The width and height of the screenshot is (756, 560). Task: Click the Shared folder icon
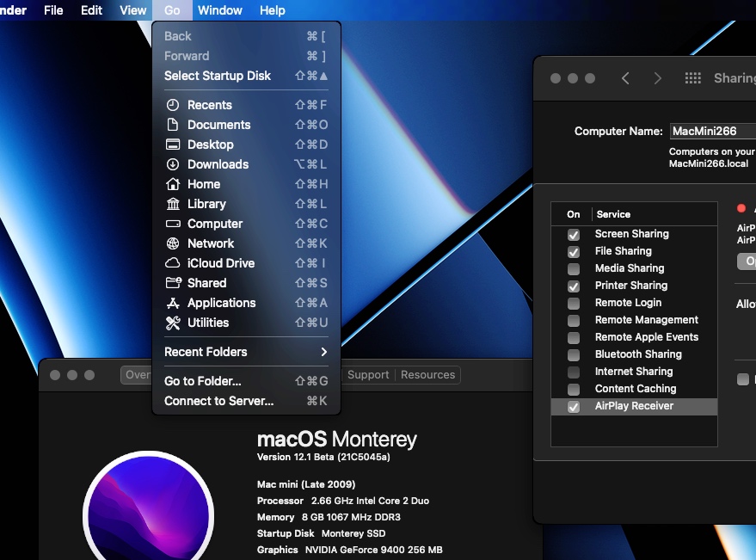pos(173,283)
